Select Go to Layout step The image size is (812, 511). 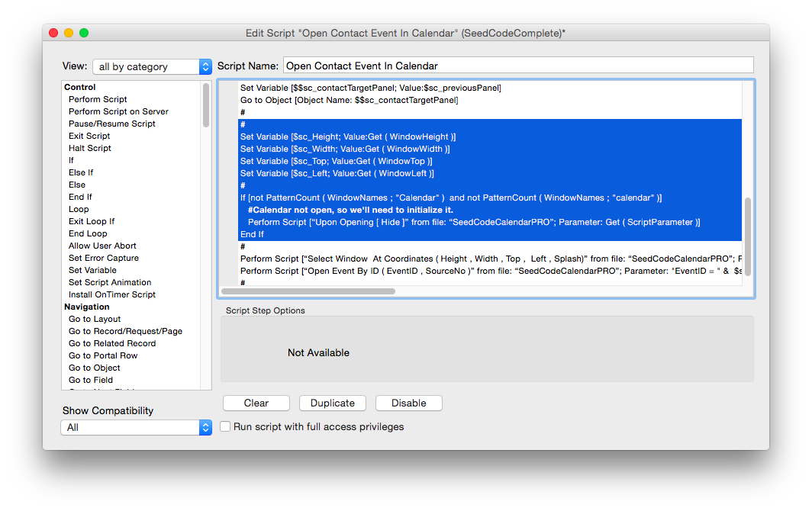point(95,319)
